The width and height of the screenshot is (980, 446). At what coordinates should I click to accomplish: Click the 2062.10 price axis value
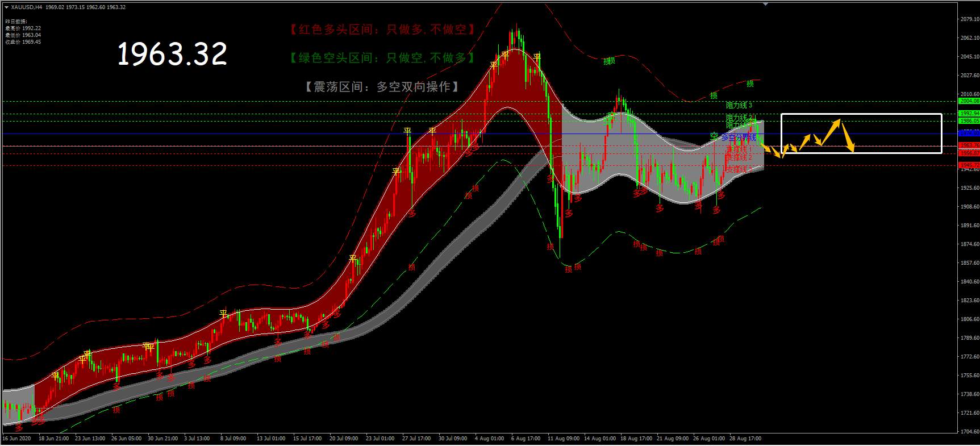970,38
